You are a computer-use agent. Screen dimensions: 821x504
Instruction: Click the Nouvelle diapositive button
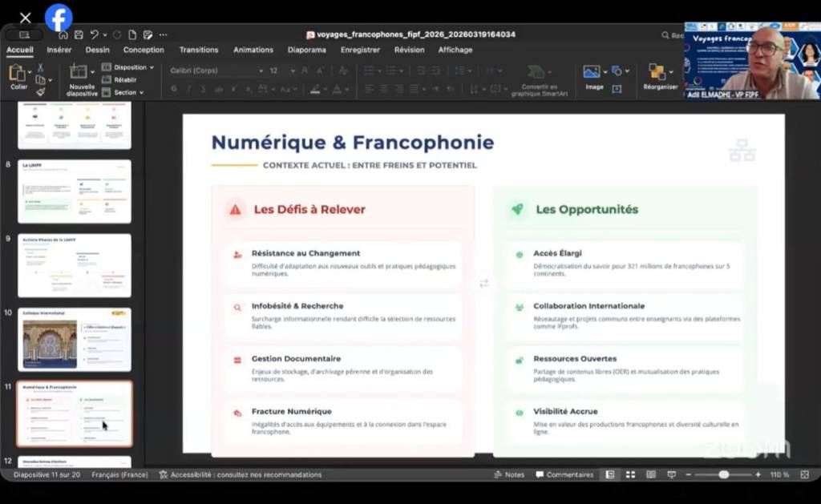(x=81, y=79)
